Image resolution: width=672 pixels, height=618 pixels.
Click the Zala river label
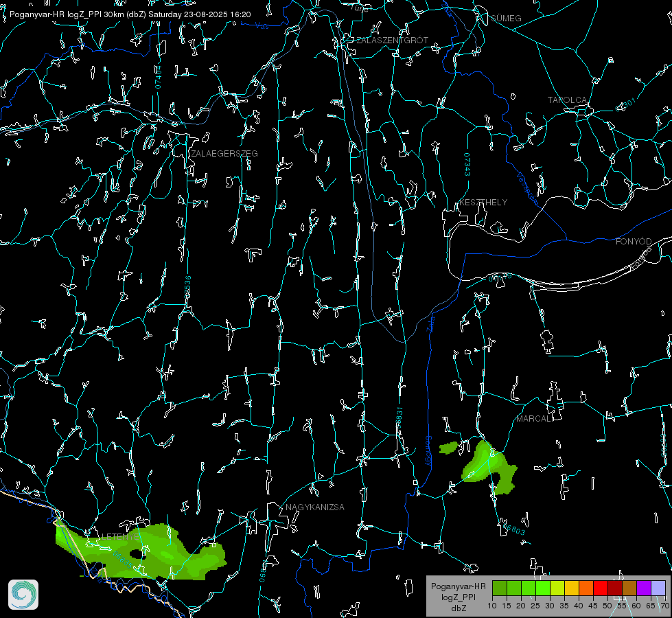431,323
